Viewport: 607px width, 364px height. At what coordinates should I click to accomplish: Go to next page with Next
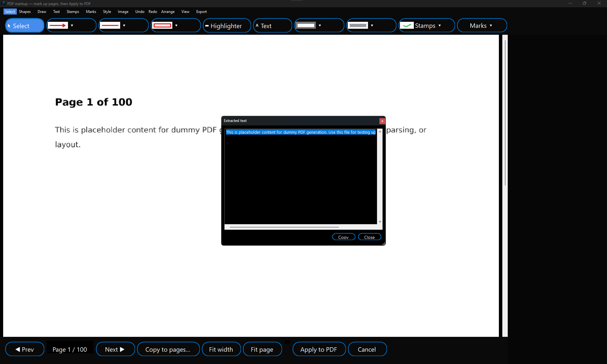115,349
